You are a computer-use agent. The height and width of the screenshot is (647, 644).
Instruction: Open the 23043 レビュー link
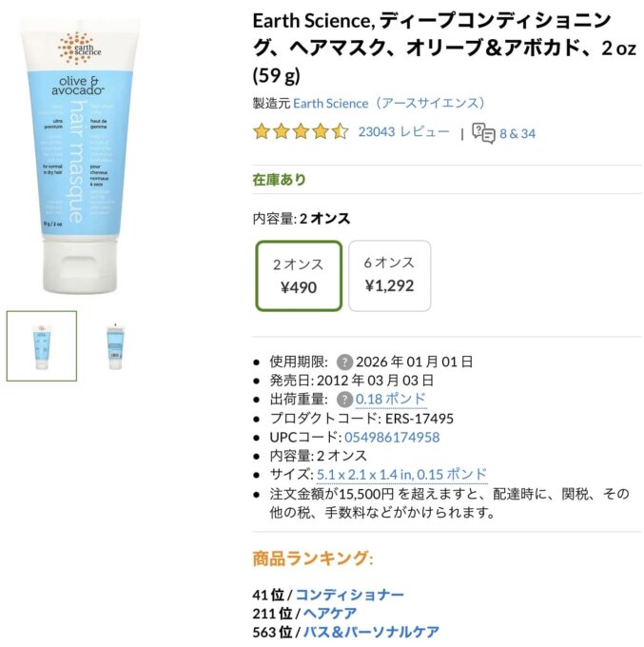(403, 131)
